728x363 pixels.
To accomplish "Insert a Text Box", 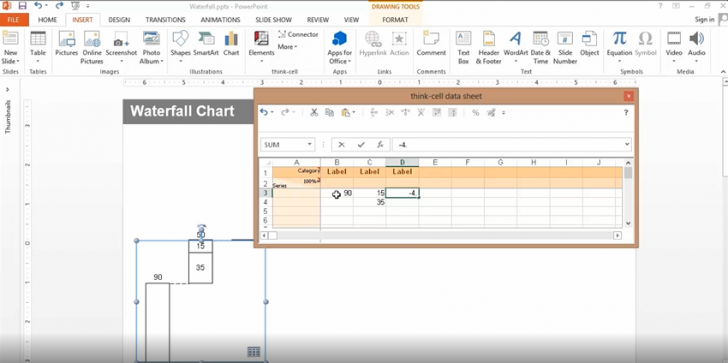I will click(463, 47).
